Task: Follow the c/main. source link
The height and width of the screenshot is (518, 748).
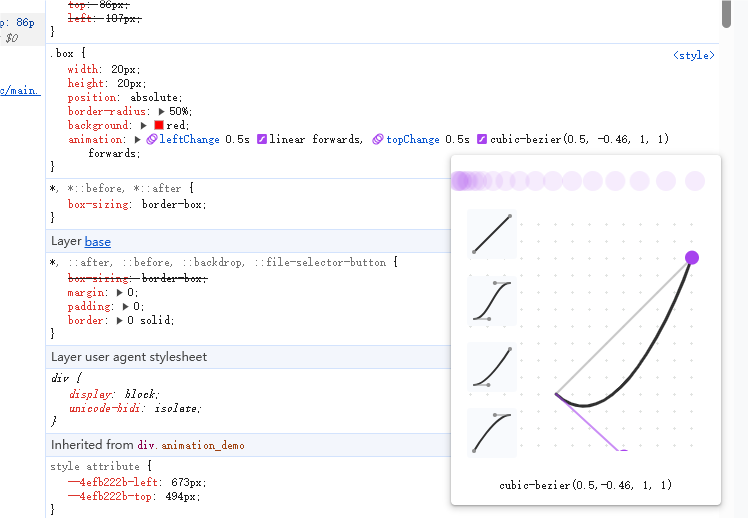Action: 21,90
